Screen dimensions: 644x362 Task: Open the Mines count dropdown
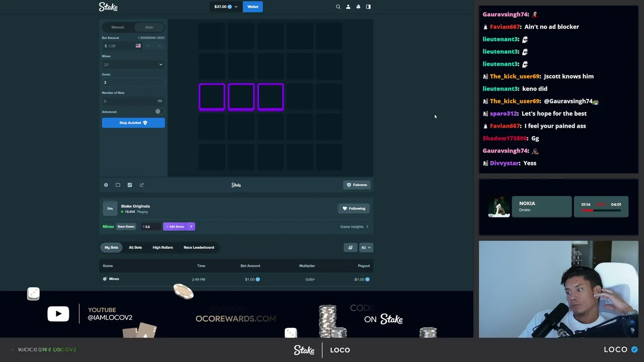click(x=133, y=64)
